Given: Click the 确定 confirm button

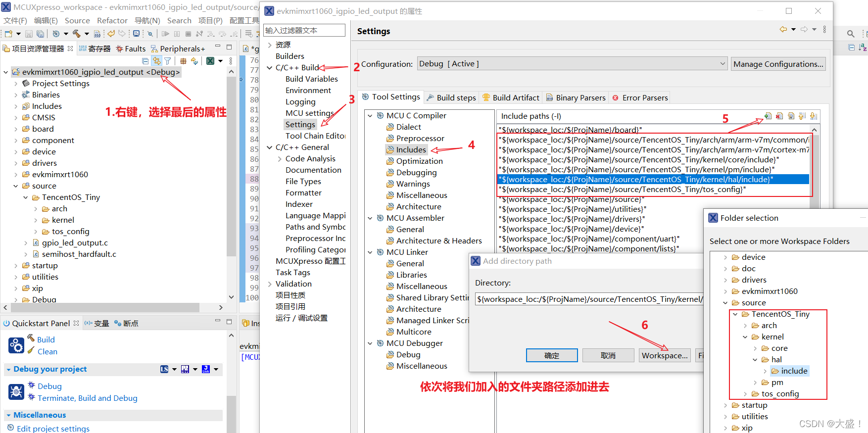Looking at the screenshot, I should coord(552,355).
